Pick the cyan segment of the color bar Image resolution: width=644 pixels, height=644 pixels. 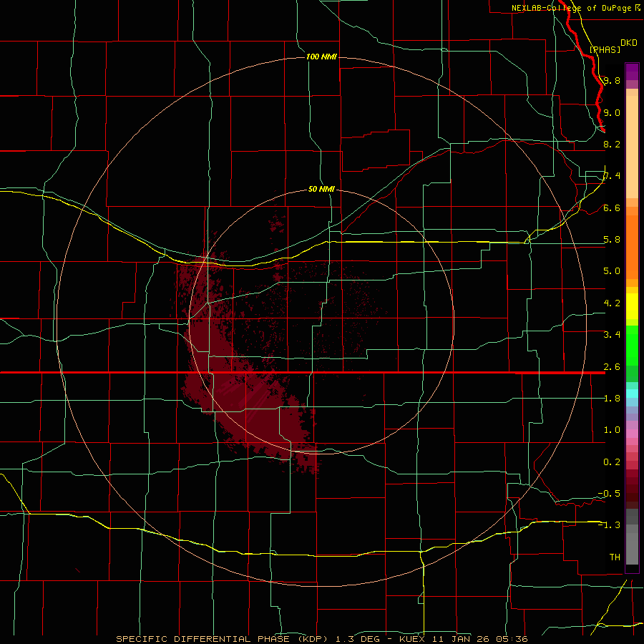coord(632,394)
